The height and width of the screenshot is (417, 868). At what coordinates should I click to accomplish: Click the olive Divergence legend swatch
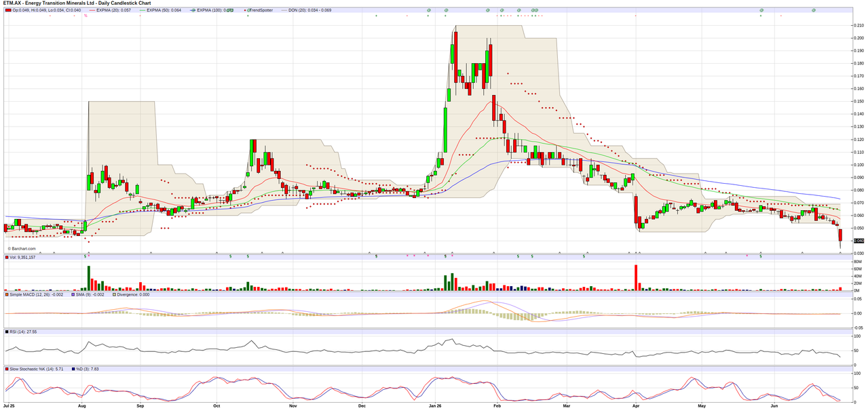(113, 295)
